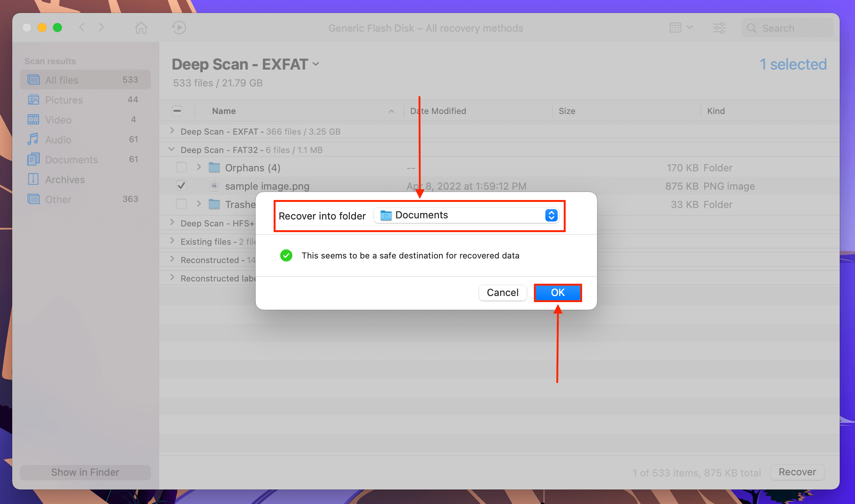
Task: Check the Trashed folder checkbox
Action: coord(181,204)
